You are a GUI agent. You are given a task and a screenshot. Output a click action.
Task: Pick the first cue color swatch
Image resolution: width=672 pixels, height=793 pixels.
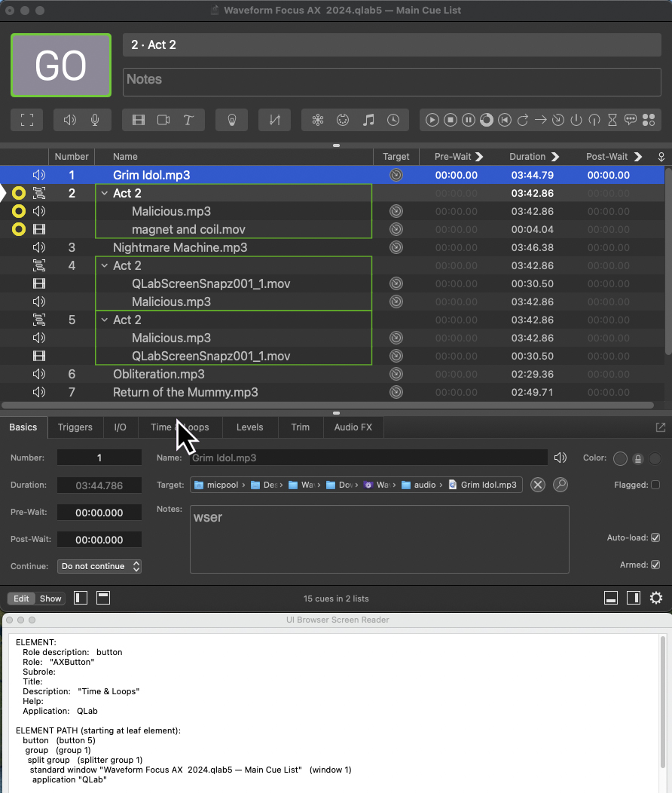click(x=620, y=458)
